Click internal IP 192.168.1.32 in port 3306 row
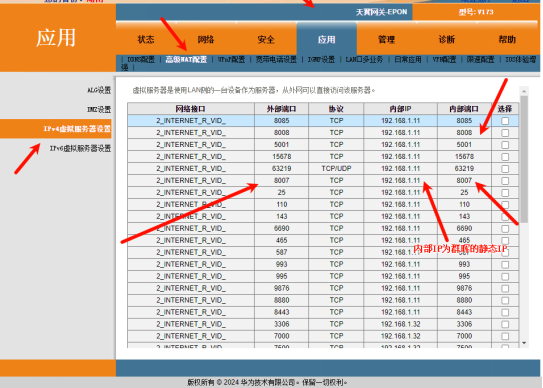The width and height of the screenshot is (543, 388). point(400,324)
